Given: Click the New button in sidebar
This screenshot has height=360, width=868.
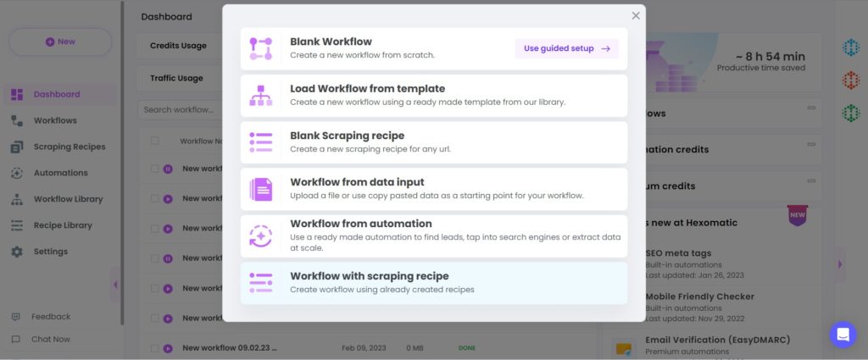Looking at the screenshot, I should [x=60, y=42].
